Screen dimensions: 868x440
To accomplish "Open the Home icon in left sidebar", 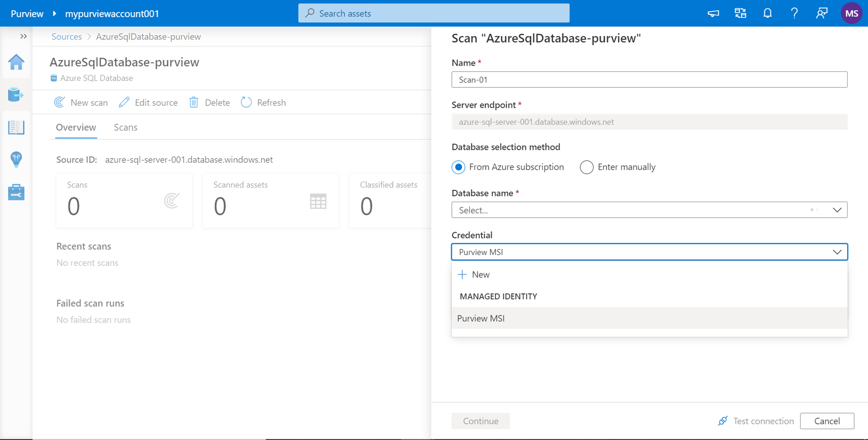I will click(16, 62).
